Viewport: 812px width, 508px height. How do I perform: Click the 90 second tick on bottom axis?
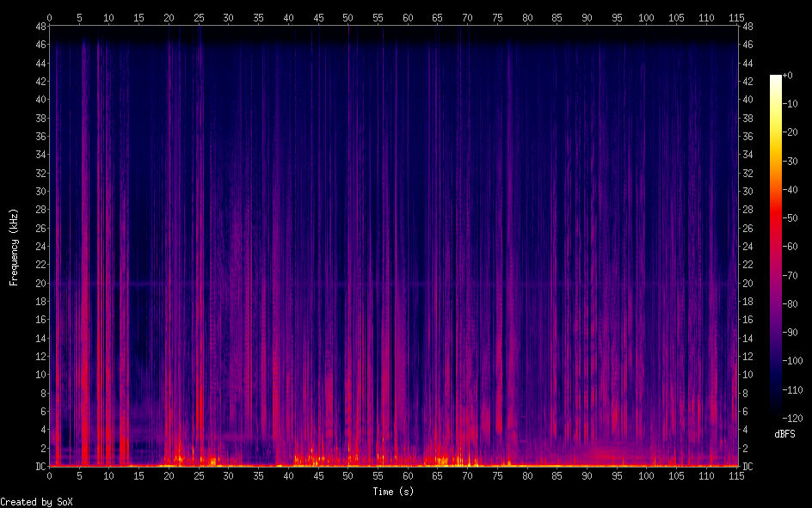tap(587, 475)
